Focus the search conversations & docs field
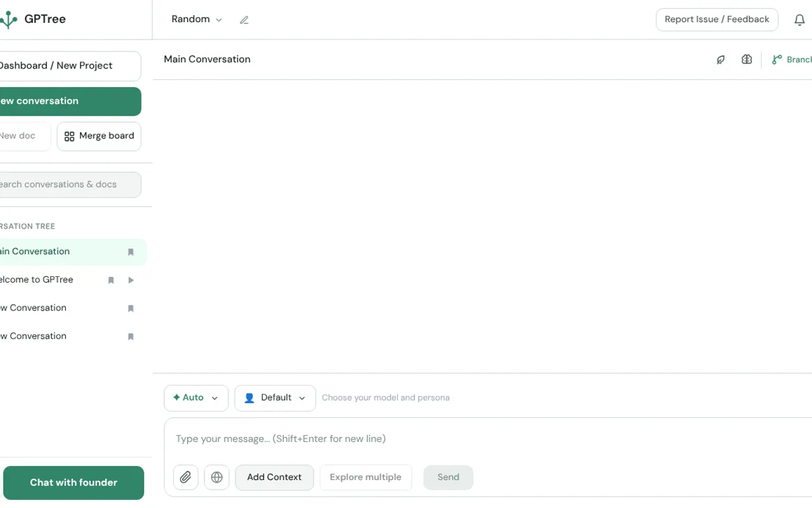Viewport: 812px width, 508px height. (70, 185)
